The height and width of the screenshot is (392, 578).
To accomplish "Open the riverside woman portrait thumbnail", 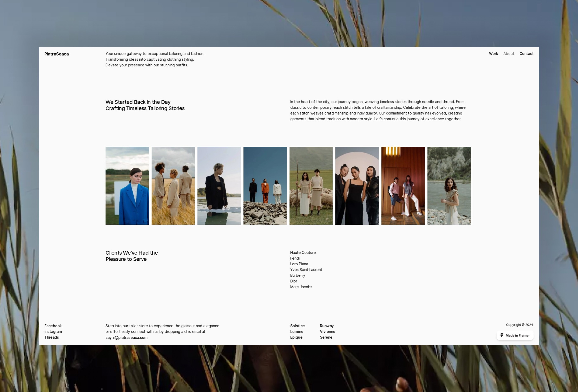I will click(449, 185).
